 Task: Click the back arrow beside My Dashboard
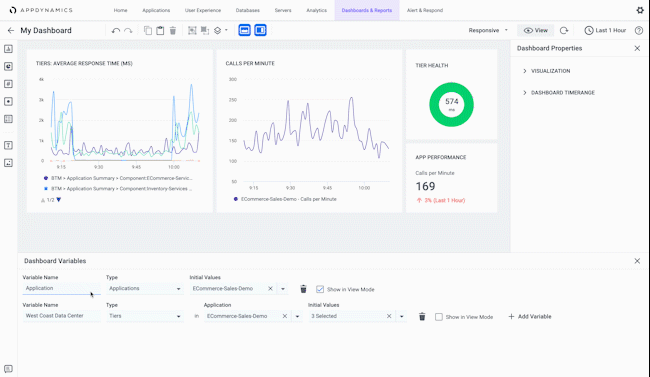(x=11, y=30)
